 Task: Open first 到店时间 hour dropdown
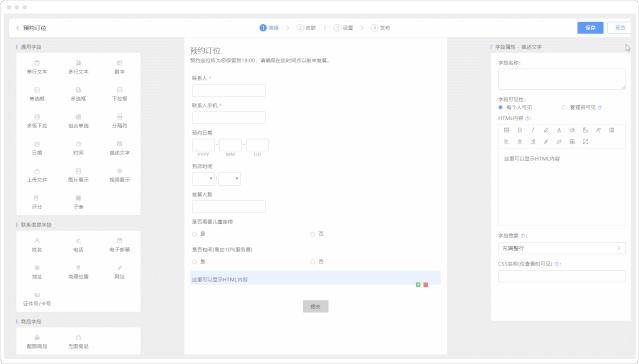click(203, 179)
